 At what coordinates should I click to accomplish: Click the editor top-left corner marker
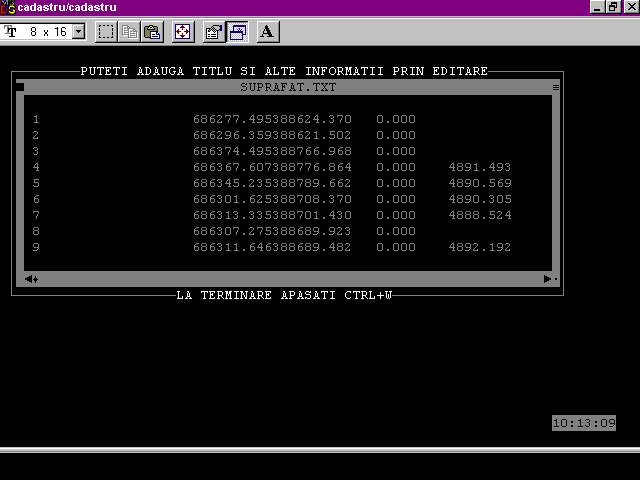(x=20, y=87)
